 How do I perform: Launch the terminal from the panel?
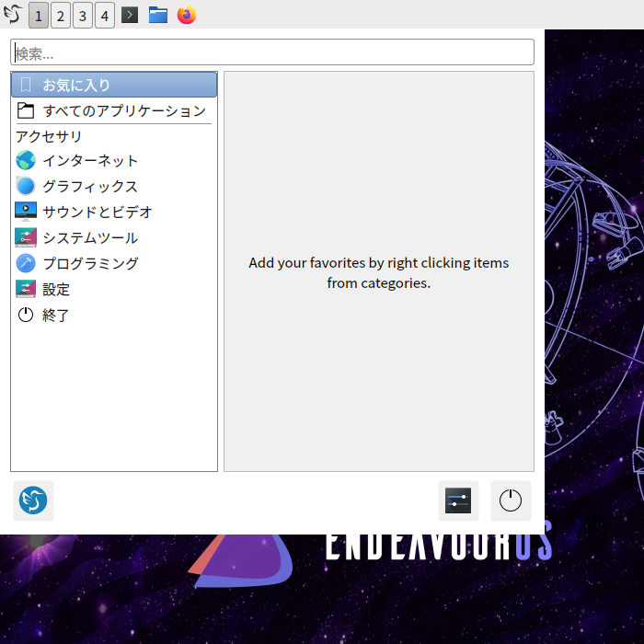[130, 16]
